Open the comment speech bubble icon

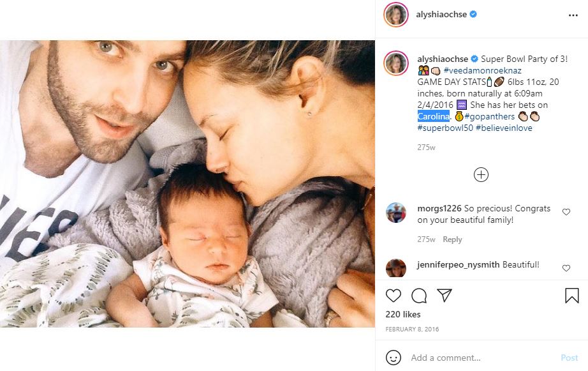pyautogui.click(x=419, y=296)
